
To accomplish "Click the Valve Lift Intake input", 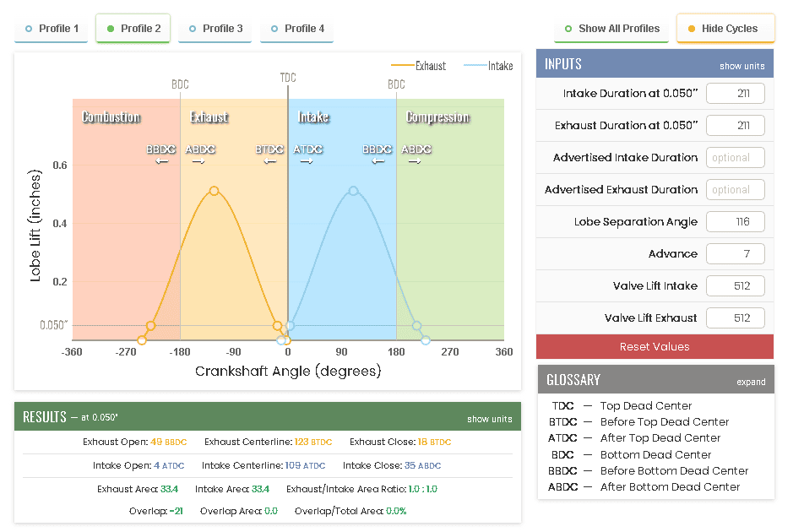I will pyautogui.click(x=736, y=285).
